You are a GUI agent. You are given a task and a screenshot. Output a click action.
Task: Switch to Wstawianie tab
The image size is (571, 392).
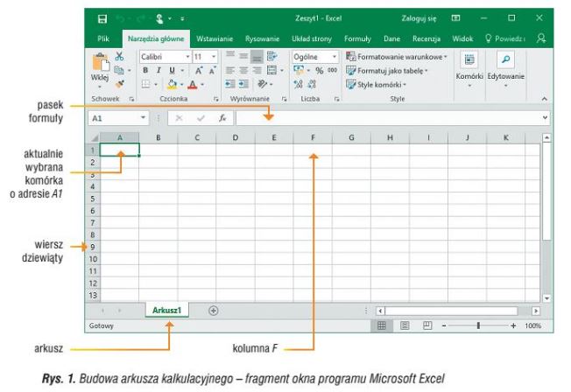214,39
